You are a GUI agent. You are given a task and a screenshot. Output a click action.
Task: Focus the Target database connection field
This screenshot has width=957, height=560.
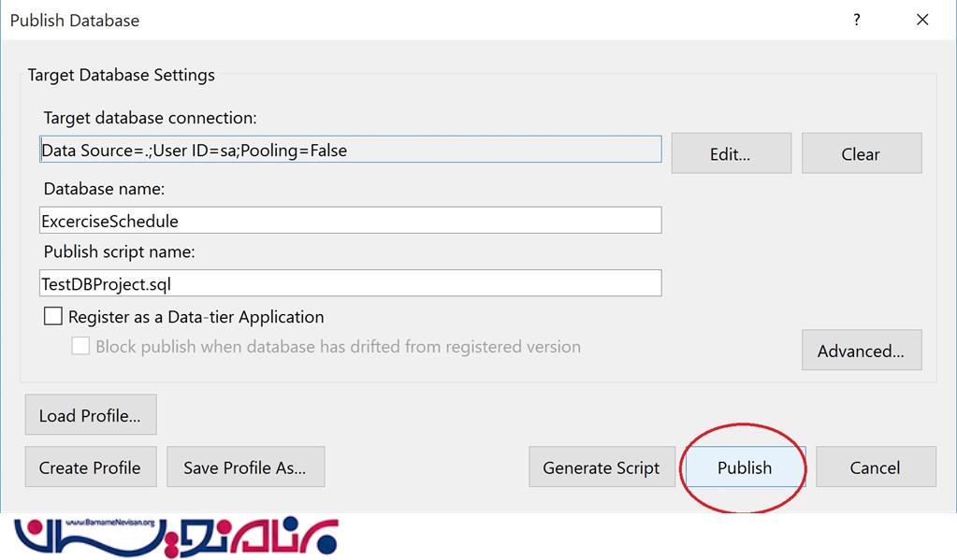click(x=350, y=150)
